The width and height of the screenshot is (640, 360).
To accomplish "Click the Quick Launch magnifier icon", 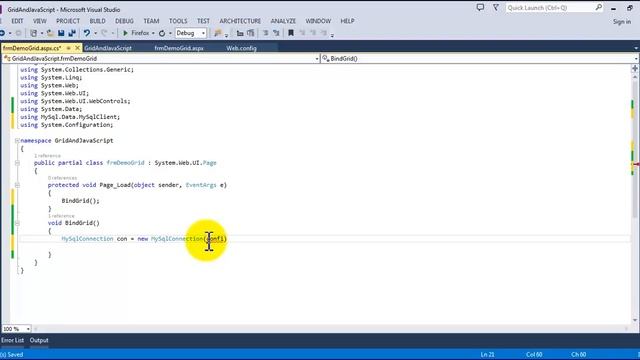I will click(598, 7).
